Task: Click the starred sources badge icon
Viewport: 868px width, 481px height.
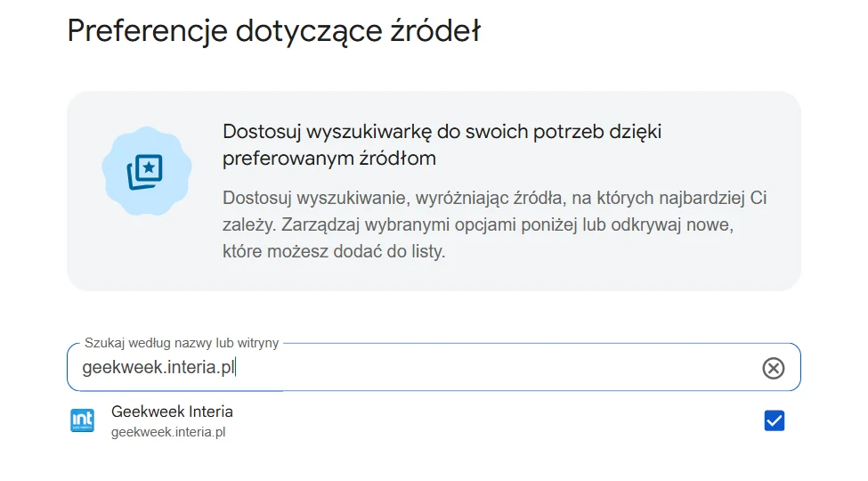Action: [146, 171]
